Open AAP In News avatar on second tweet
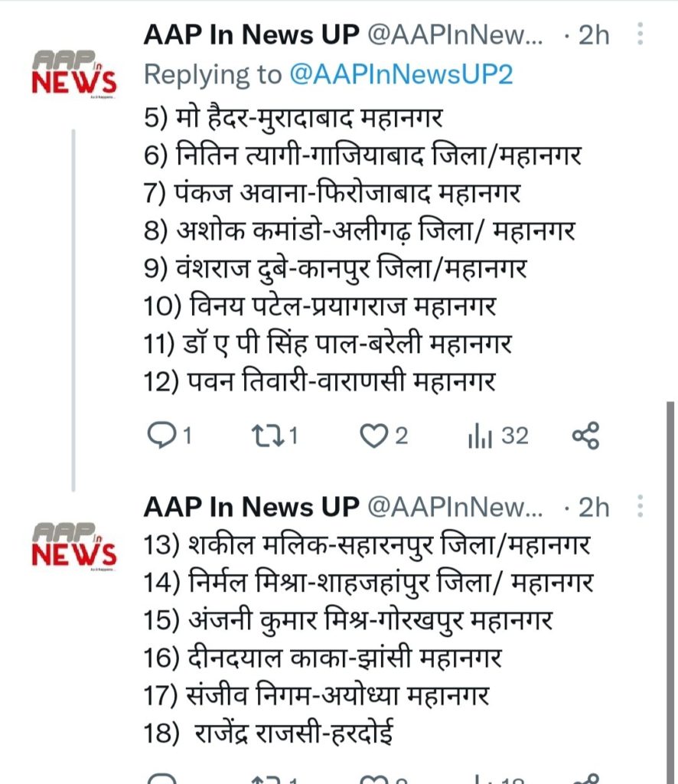Image resolution: width=678 pixels, height=784 pixels. pyautogui.click(x=73, y=544)
